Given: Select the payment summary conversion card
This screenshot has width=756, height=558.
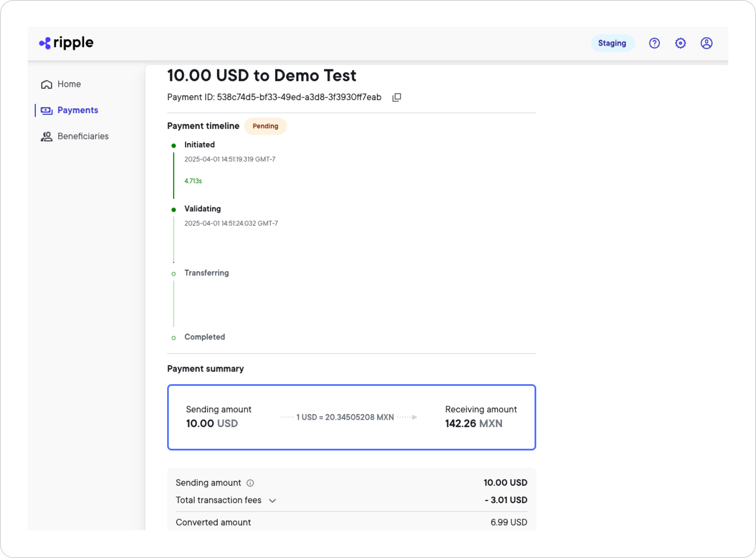Looking at the screenshot, I should (x=351, y=417).
